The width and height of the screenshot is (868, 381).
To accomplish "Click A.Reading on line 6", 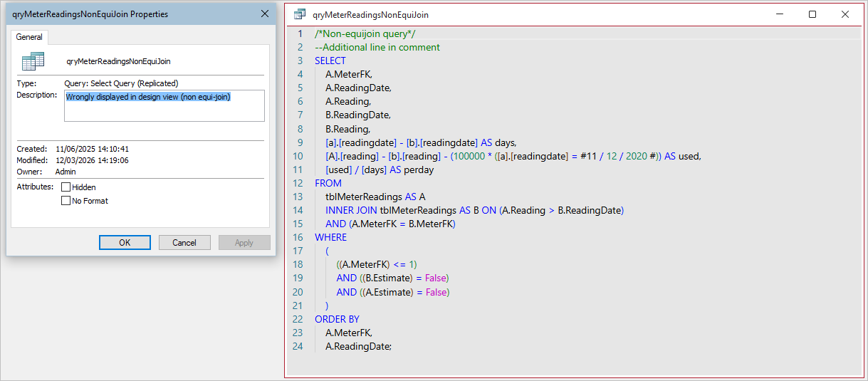I will [348, 101].
